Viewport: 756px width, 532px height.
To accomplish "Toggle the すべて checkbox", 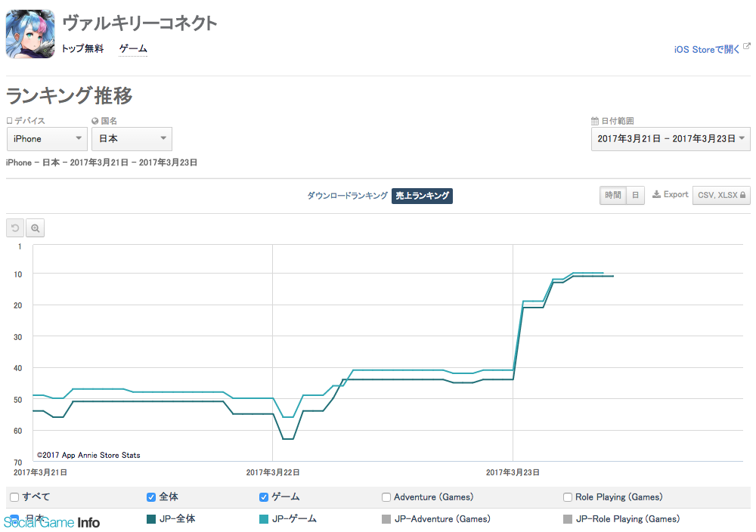I will [x=14, y=497].
